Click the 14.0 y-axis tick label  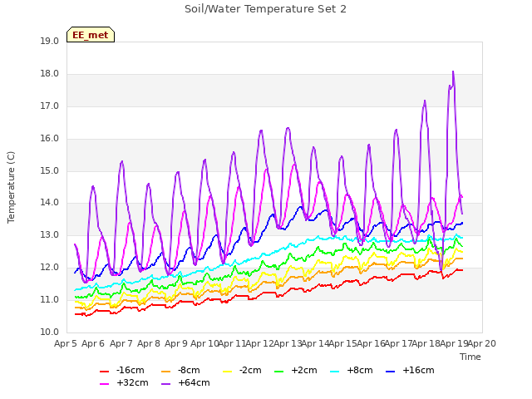50,203
